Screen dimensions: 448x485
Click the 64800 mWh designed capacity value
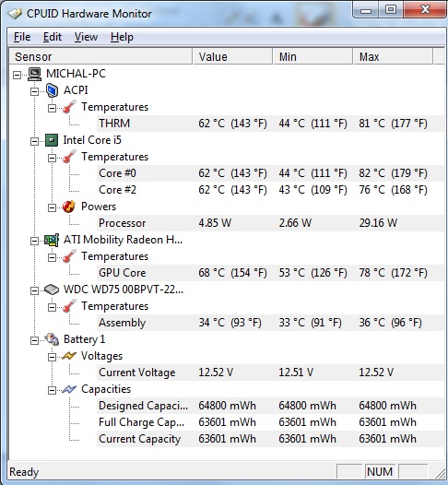coord(228,406)
